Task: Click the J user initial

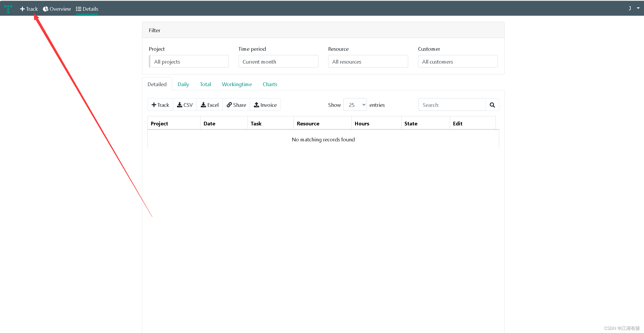Action: pyautogui.click(x=630, y=8)
